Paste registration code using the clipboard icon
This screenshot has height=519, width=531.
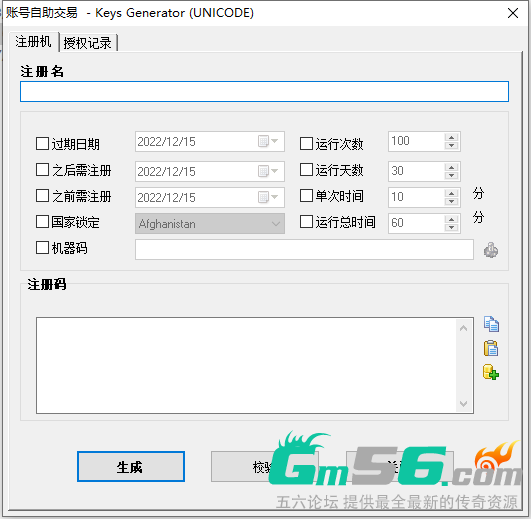491,348
